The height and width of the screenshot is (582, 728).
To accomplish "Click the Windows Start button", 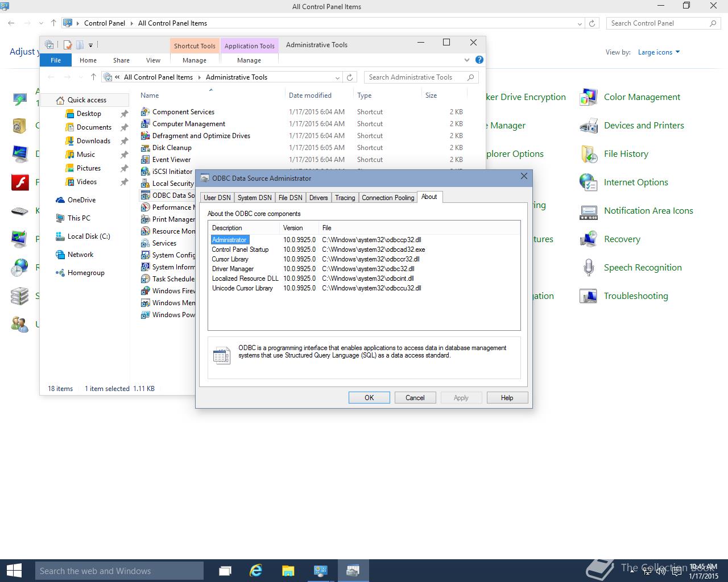I will pos(14,571).
